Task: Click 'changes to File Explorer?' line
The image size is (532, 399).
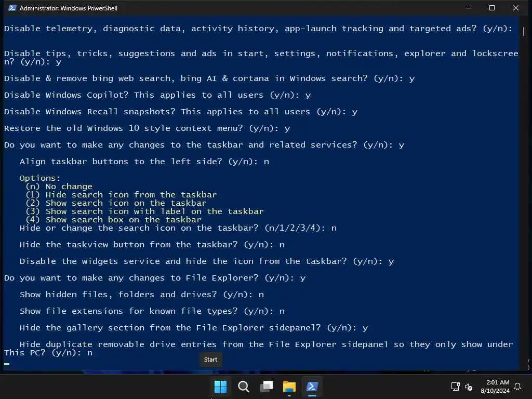Action: (x=155, y=278)
